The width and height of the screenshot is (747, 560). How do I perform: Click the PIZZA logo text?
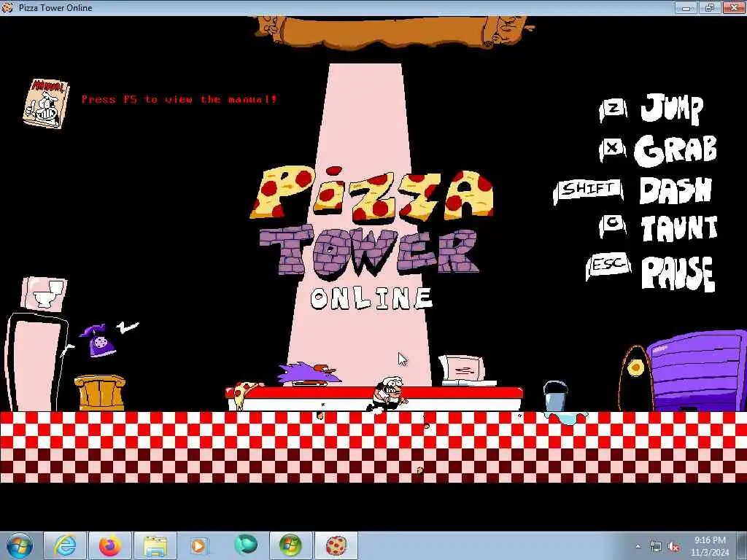372,195
